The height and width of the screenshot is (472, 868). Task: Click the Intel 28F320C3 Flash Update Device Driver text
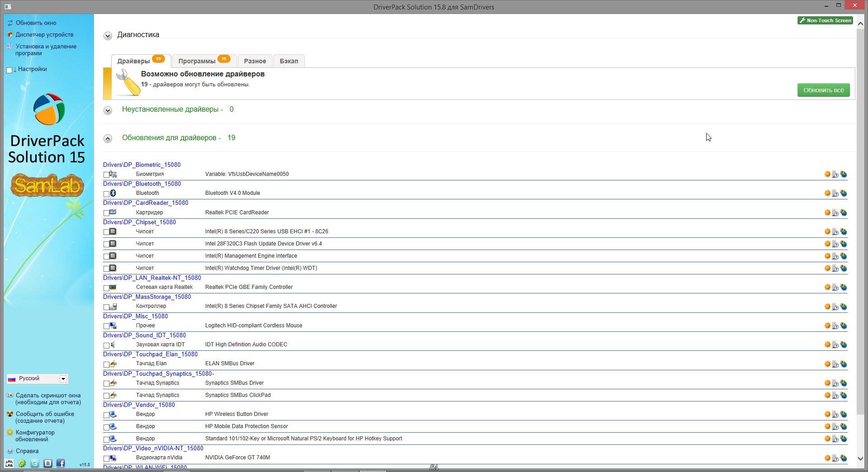pyautogui.click(x=264, y=244)
